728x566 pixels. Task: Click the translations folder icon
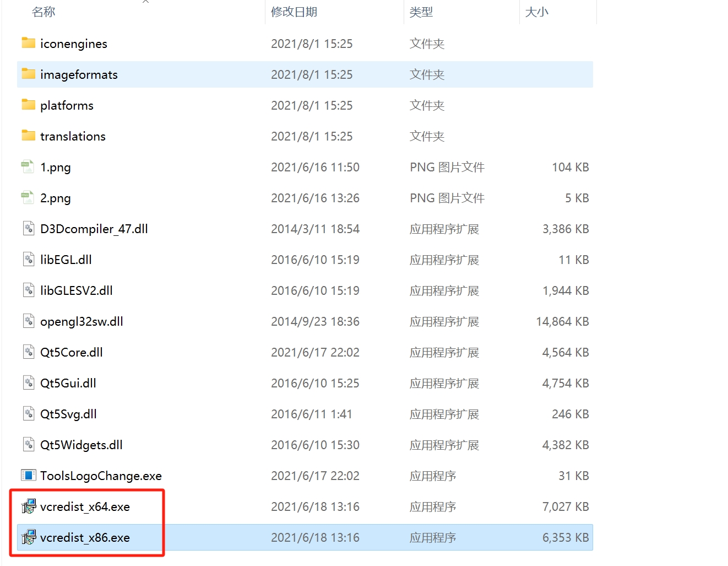click(29, 136)
